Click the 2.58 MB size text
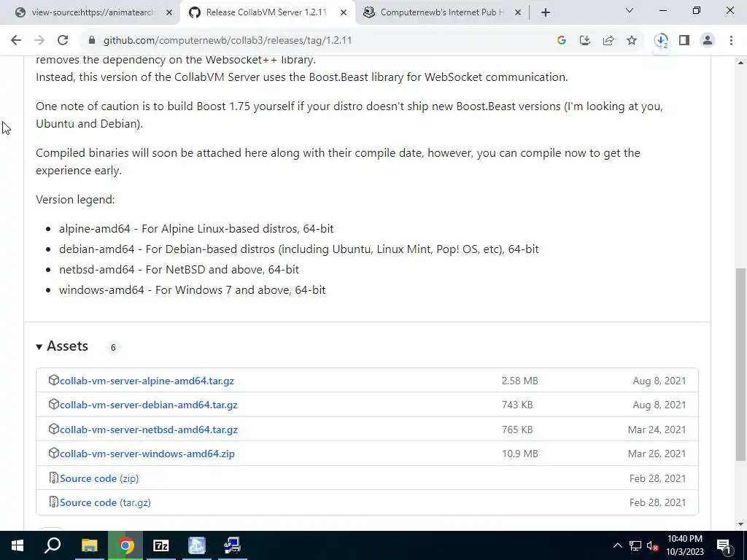This screenshot has width=747, height=560. tap(519, 381)
